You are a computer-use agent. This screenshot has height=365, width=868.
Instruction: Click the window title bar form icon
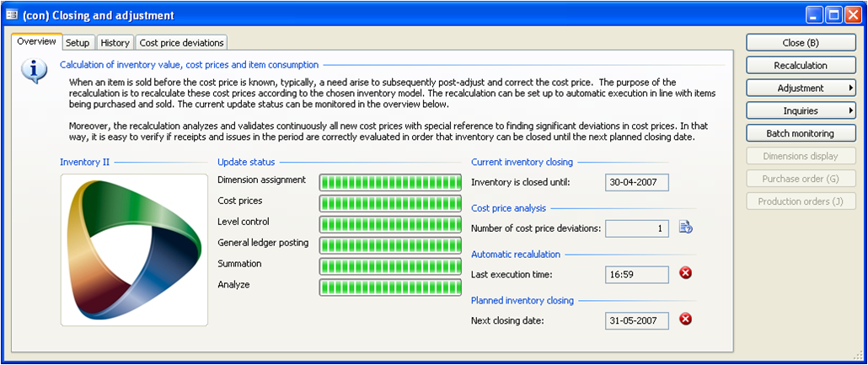click(x=12, y=14)
